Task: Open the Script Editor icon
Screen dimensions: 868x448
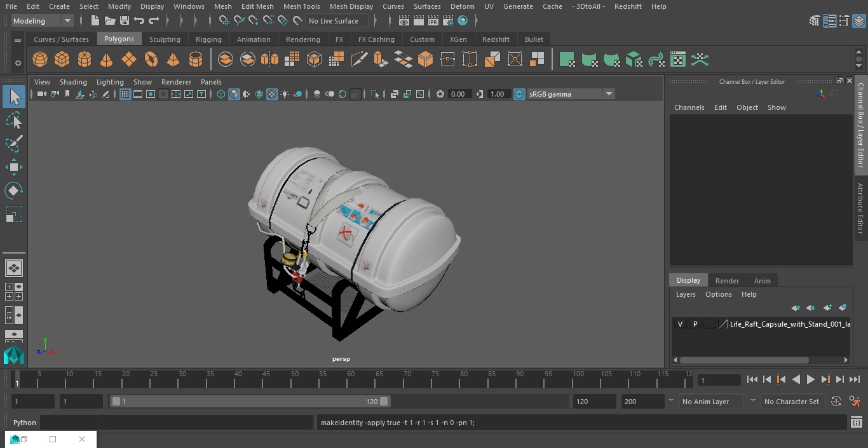Action: pyautogui.click(x=856, y=423)
